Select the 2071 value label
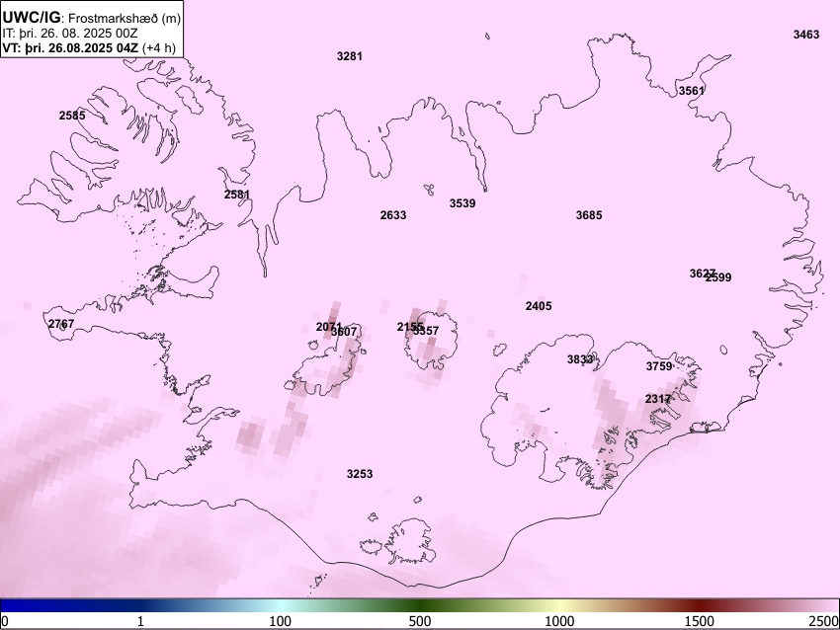 327,327
